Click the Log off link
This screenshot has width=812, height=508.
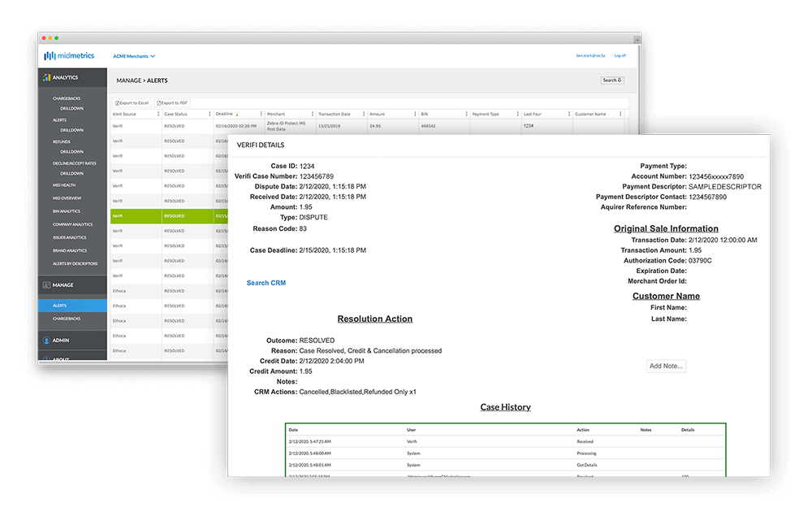[x=619, y=55]
